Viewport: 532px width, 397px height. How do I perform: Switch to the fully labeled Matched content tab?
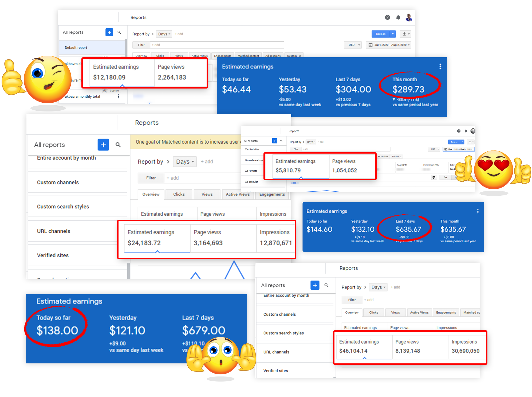point(248,56)
